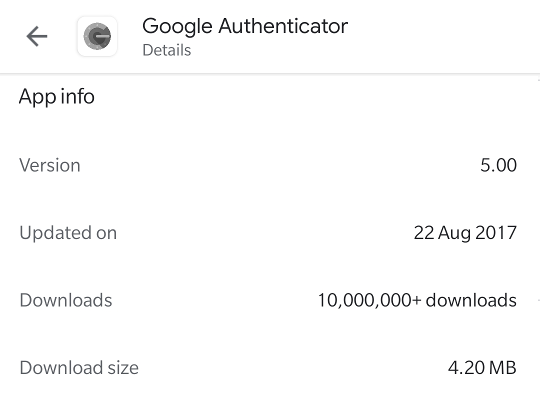Click the 10,000,000+ download count
Screen dimensions: 540x399
click(369, 300)
